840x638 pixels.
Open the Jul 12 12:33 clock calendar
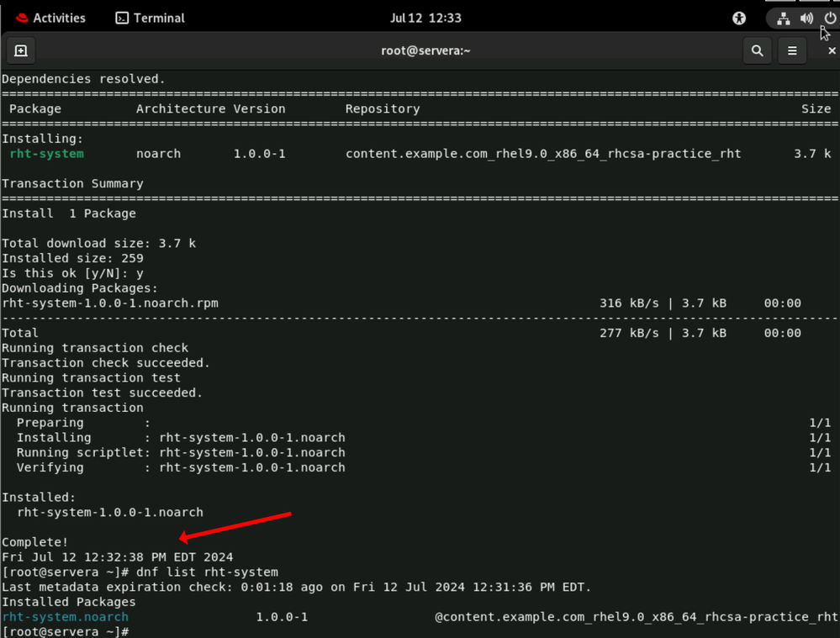click(x=425, y=18)
